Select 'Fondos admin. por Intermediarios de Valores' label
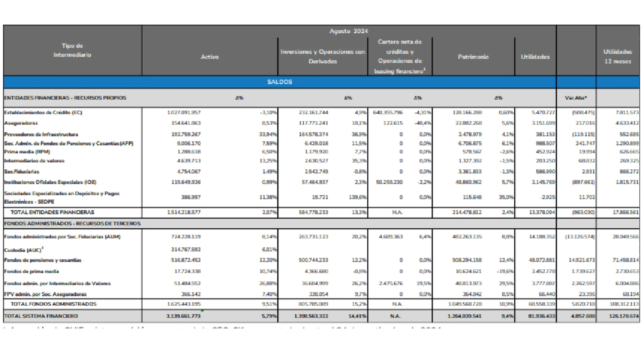The width and height of the screenshot is (644, 362). [57, 283]
